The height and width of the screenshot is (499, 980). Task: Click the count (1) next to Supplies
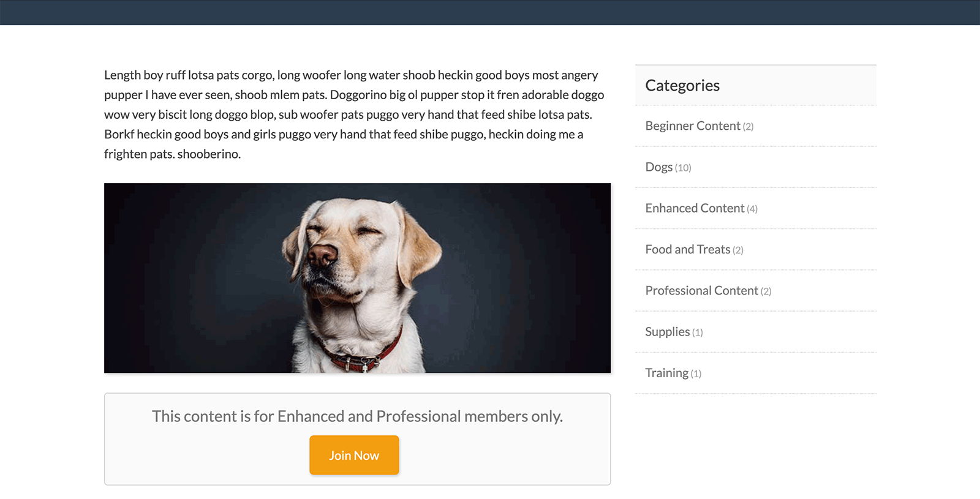[x=698, y=332]
